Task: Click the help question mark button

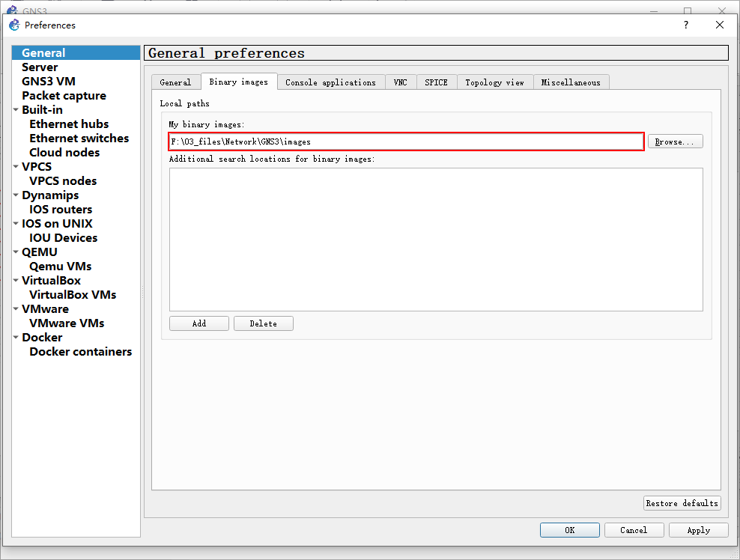Action: pos(686,25)
